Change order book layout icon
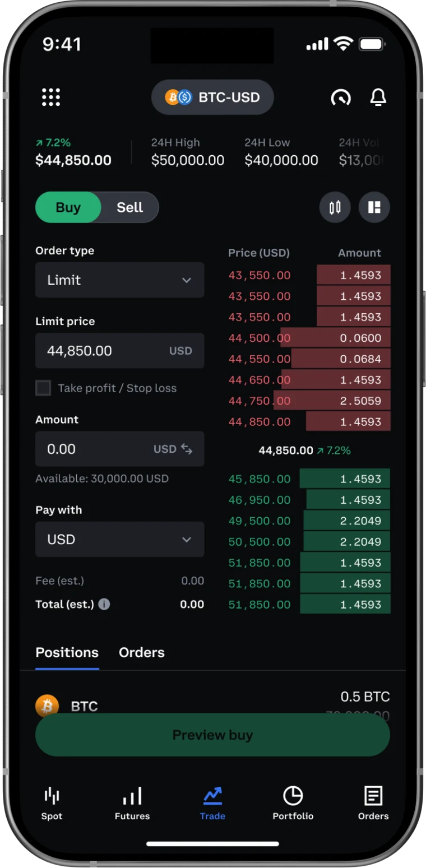The width and height of the screenshot is (426, 868). (x=374, y=207)
